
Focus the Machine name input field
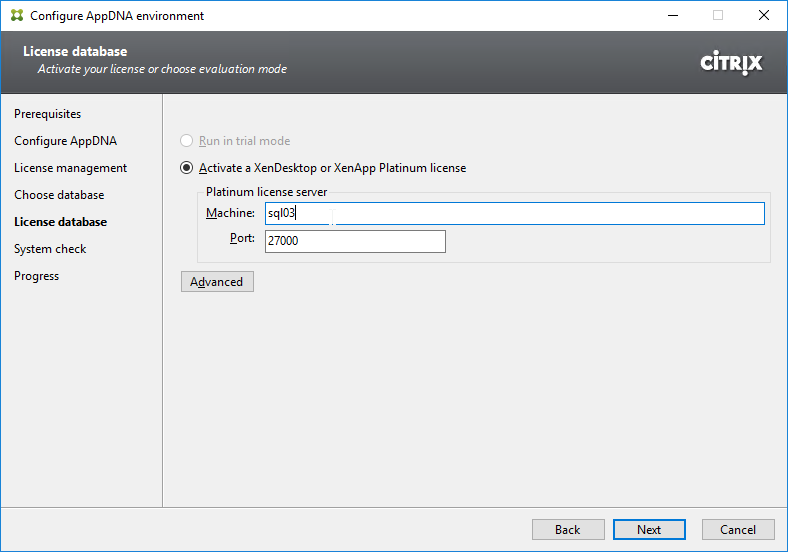(x=515, y=213)
